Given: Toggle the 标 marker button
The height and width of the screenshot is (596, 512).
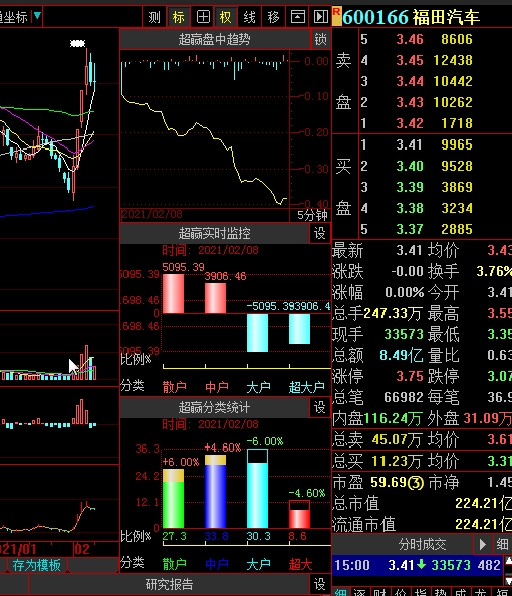Looking at the screenshot, I should tap(178, 17).
